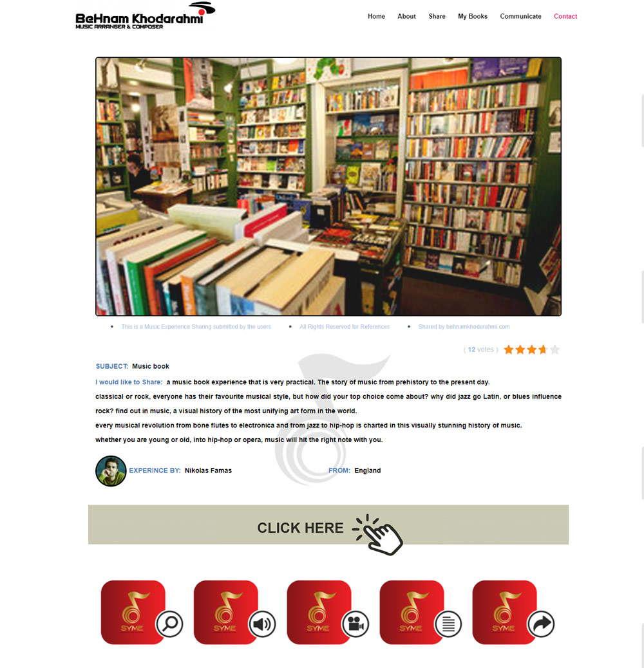The width and height of the screenshot is (644, 668).
Task: Click Nikolas Famas profile avatar
Action: pos(111,470)
